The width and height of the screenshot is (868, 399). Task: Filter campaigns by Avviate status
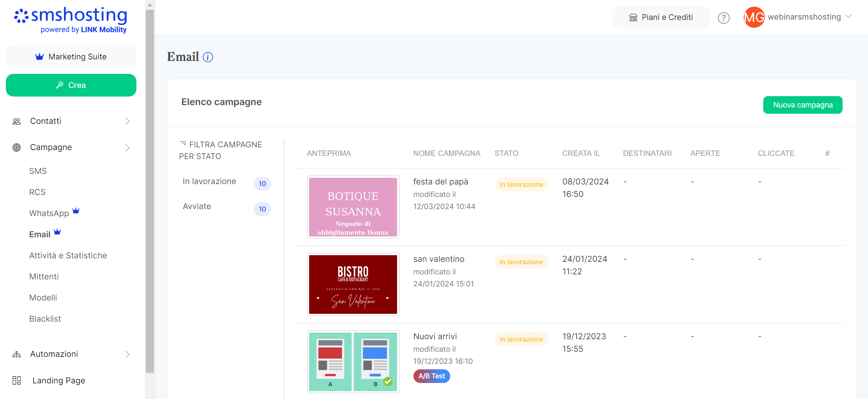(x=197, y=207)
